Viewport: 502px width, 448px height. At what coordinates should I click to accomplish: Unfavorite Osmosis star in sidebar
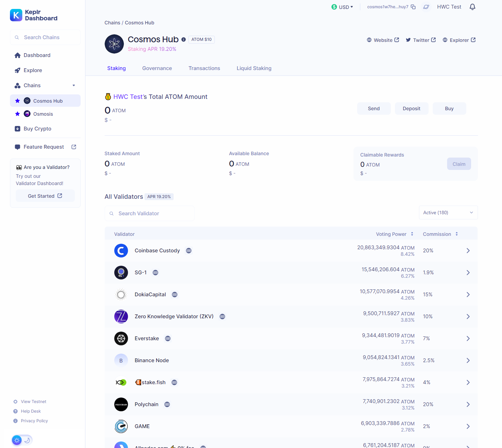[x=17, y=114]
